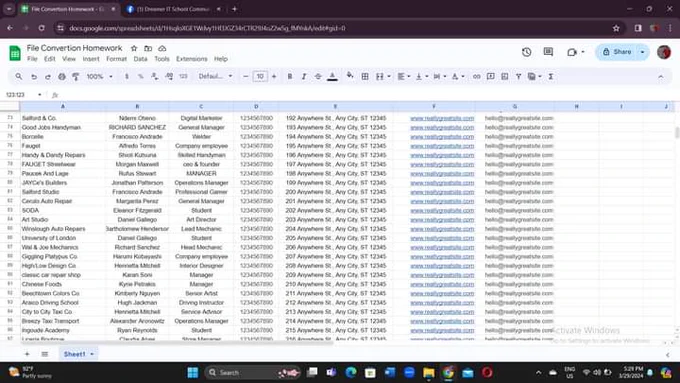The width and height of the screenshot is (680, 383).
Task: Open Windows Start menu
Action: [193, 372]
